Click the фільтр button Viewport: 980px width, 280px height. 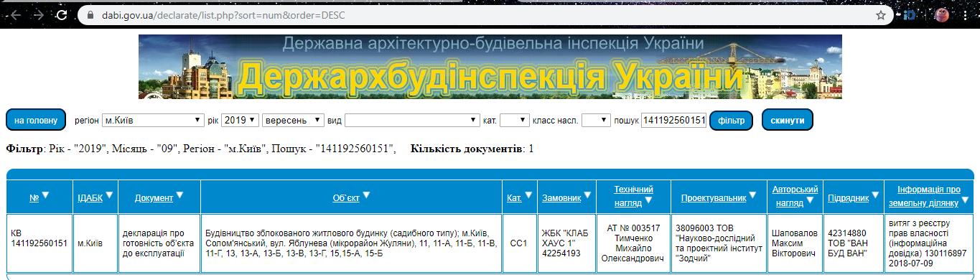point(731,120)
